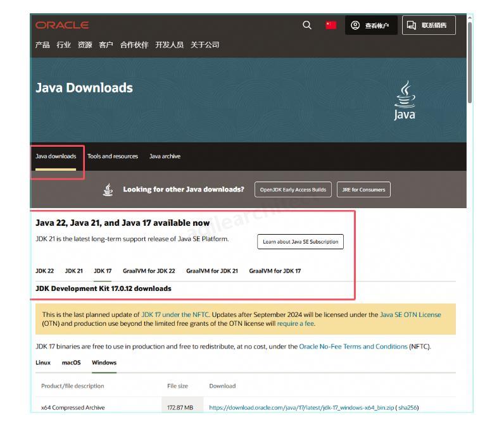Open the Java SE OTN License link
Image resolution: width=504 pixels, height=427 pixels.
click(x=410, y=314)
